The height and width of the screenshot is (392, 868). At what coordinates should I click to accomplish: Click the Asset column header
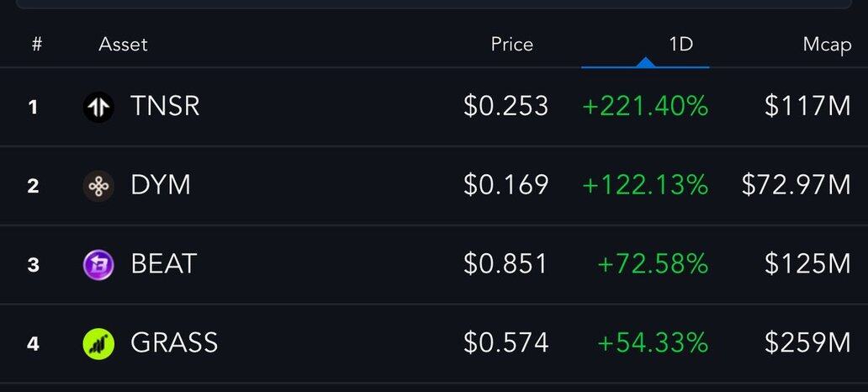point(123,45)
